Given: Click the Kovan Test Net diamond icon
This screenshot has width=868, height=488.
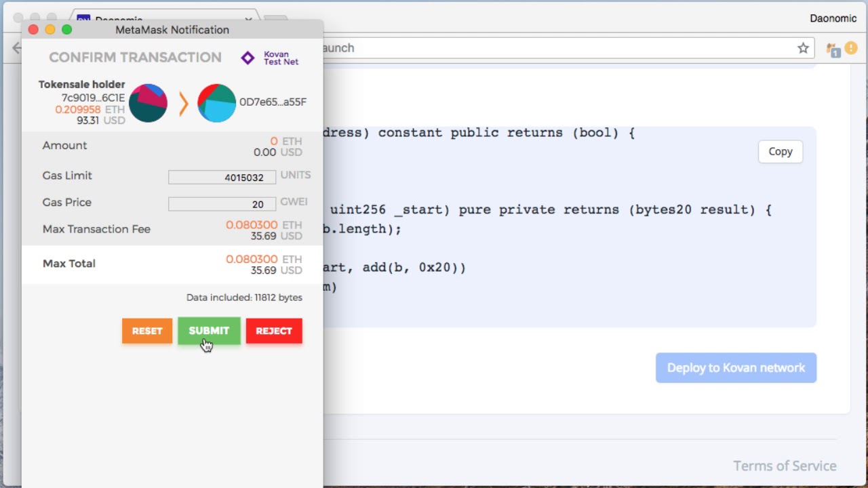Looking at the screenshot, I should (x=248, y=58).
